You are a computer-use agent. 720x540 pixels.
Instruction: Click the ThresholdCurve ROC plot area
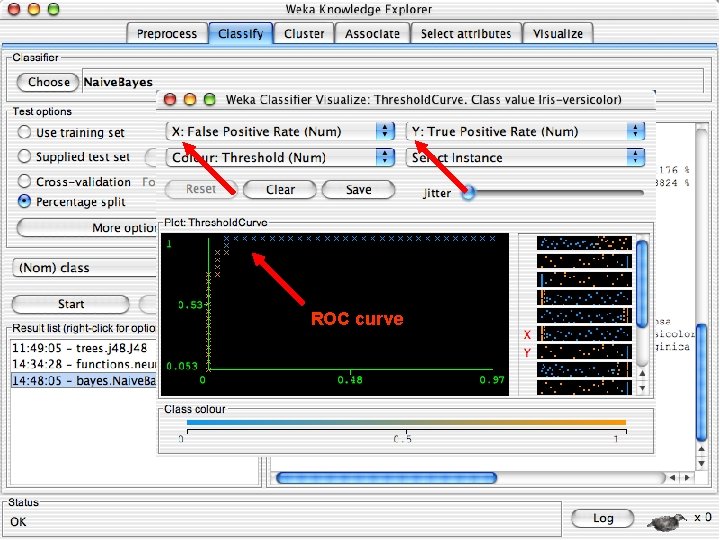(335, 314)
